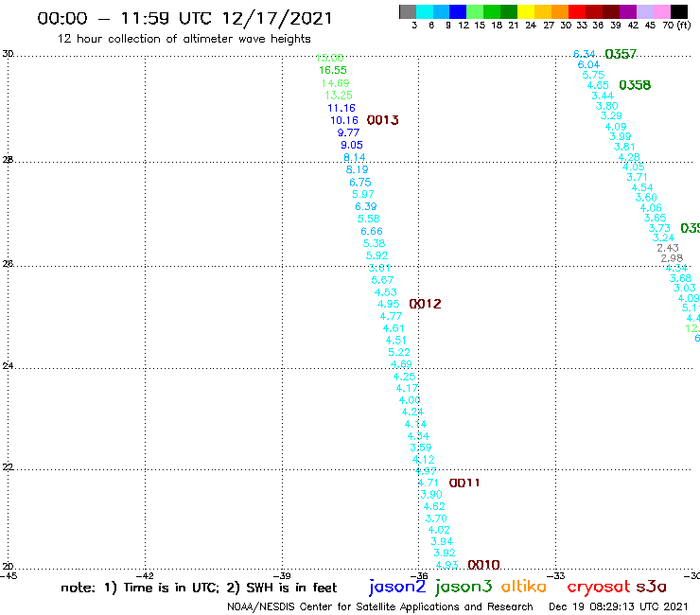This screenshot has height=615, width=700.
Task: Click the 4.71 wave height value
Action: (x=429, y=483)
